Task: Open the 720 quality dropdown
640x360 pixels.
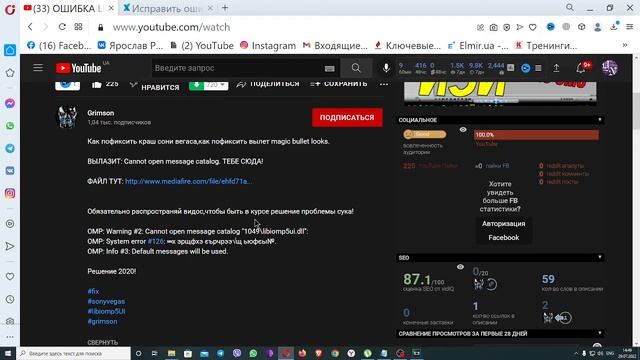Action: click(x=216, y=85)
